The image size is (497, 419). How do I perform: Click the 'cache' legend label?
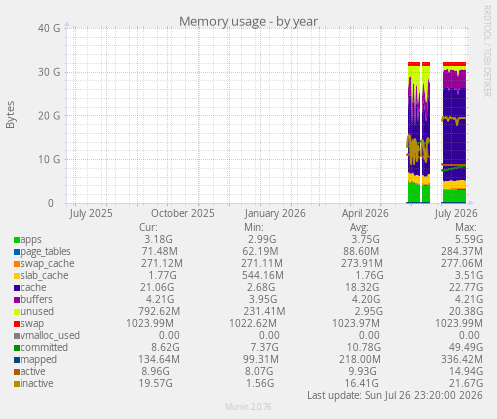coord(33,287)
